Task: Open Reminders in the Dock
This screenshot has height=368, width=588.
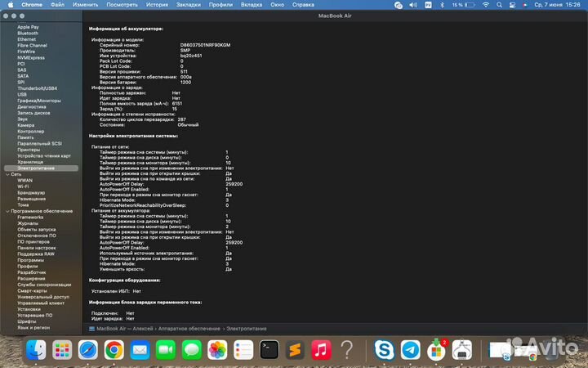Action: pyautogui.click(x=243, y=350)
